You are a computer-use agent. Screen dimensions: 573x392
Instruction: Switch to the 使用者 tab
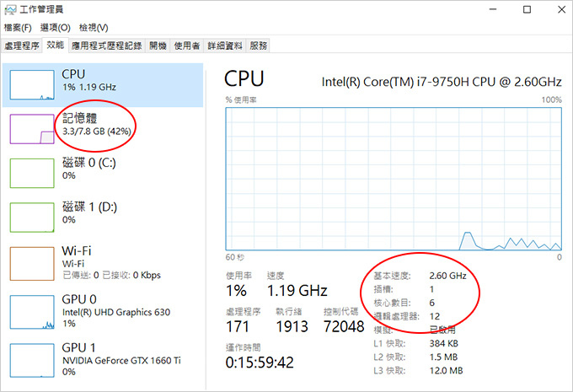point(186,46)
